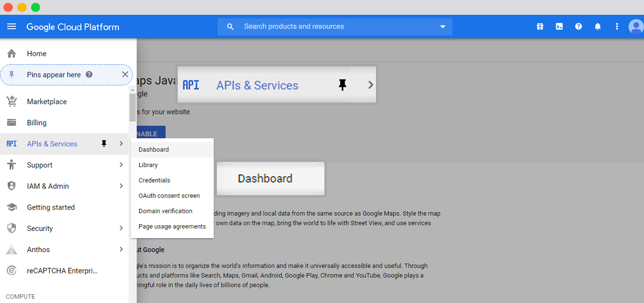Screen dimensions: 644x303
Task: Click the help icon next to Pins appear here
Action: pos(89,74)
